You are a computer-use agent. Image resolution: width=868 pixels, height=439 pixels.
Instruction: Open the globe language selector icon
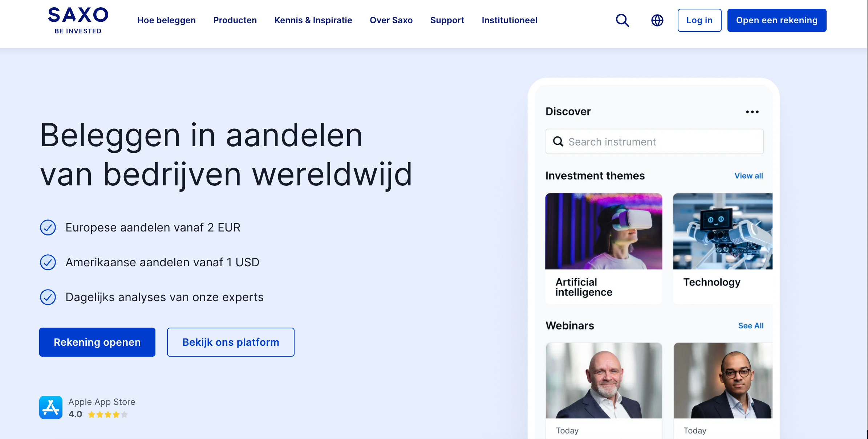(657, 20)
